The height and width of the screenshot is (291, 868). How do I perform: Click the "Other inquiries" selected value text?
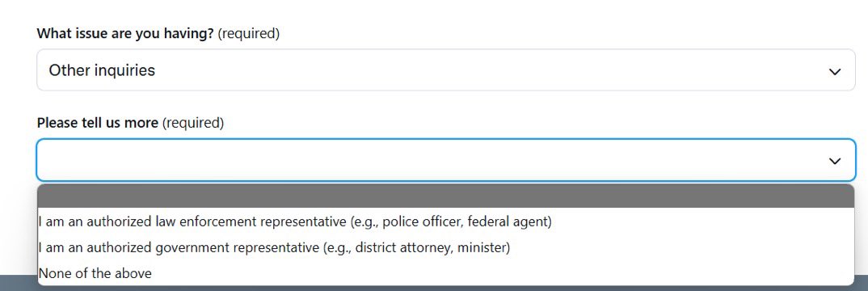102,70
